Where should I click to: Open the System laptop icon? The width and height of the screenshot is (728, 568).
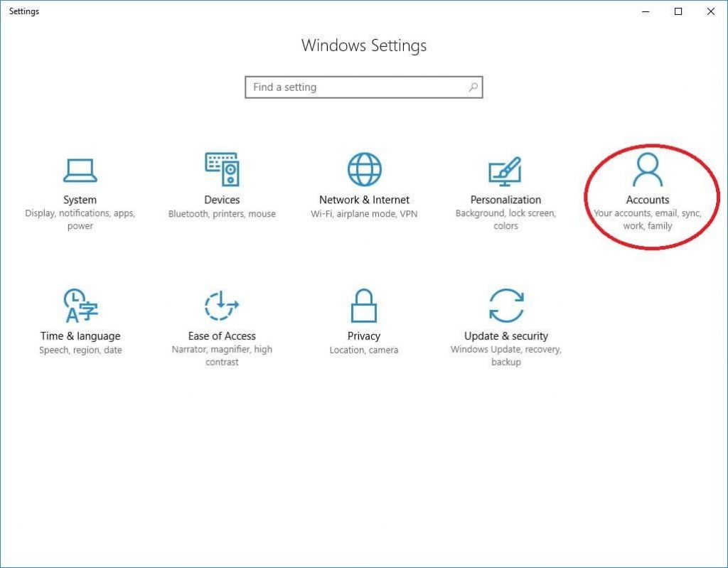80,171
